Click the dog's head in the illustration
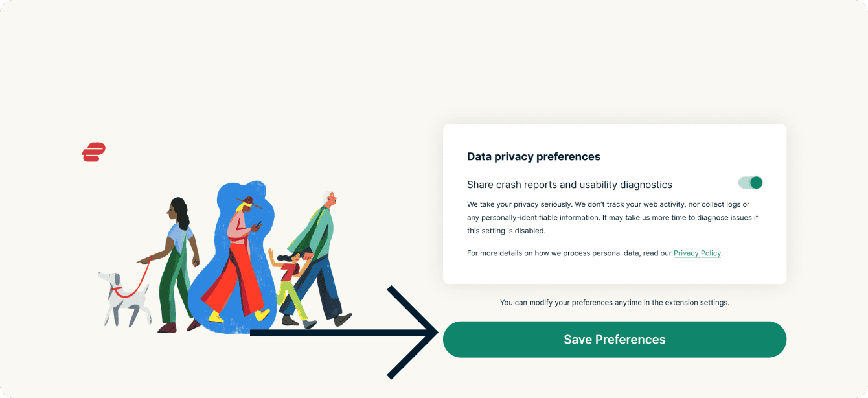The height and width of the screenshot is (398, 868). 106,279
